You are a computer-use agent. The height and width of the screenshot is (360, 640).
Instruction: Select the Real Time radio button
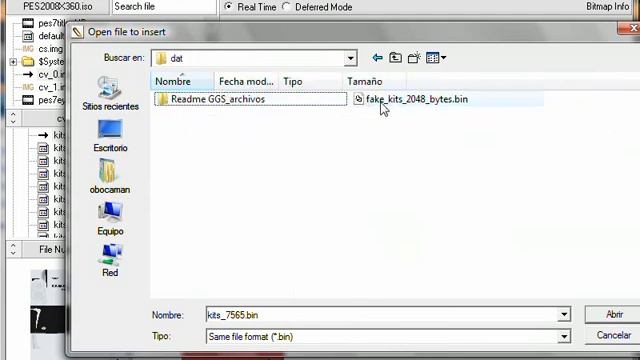(x=229, y=7)
